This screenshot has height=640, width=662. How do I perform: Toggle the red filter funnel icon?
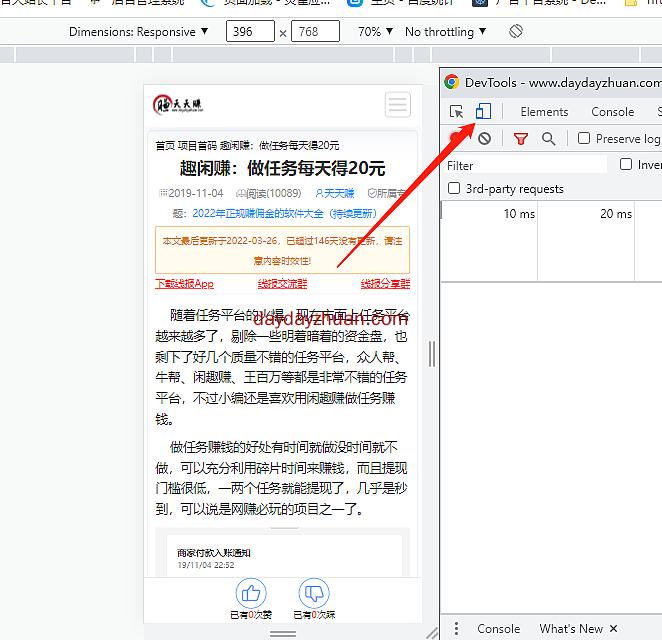(521, 138)
